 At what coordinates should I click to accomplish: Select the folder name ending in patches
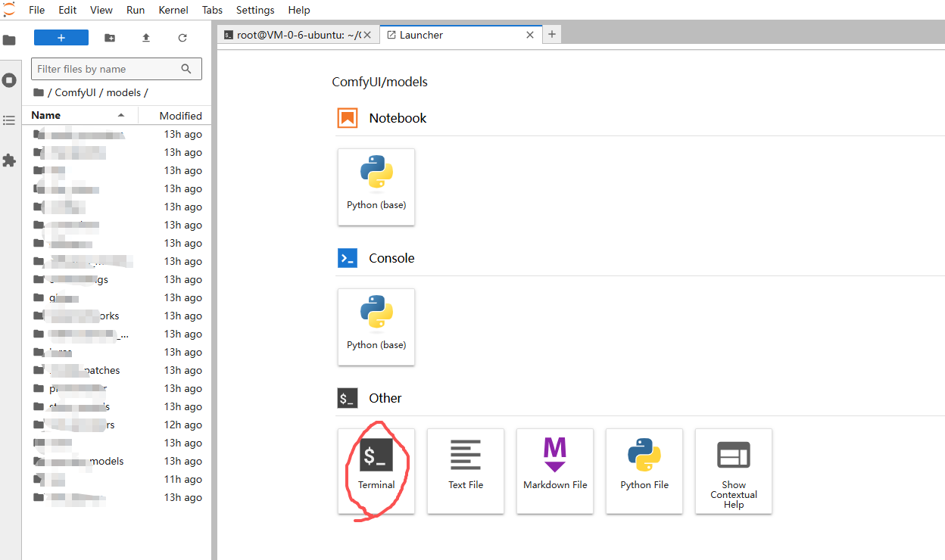pyautogui.click(x=117, y=370)
